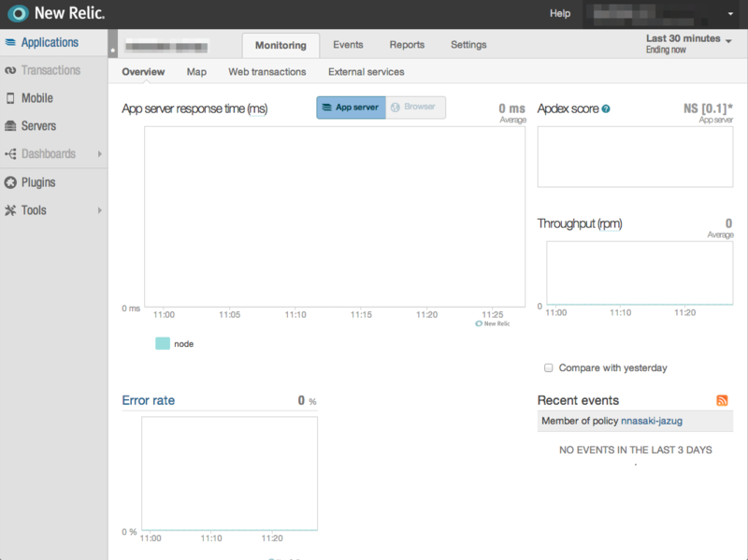Click 'NO EVENTS IN THE LAST 3 DAYS' text
Image resolution: width=748 pixels, height=560 pixels.
pos(636,450)
